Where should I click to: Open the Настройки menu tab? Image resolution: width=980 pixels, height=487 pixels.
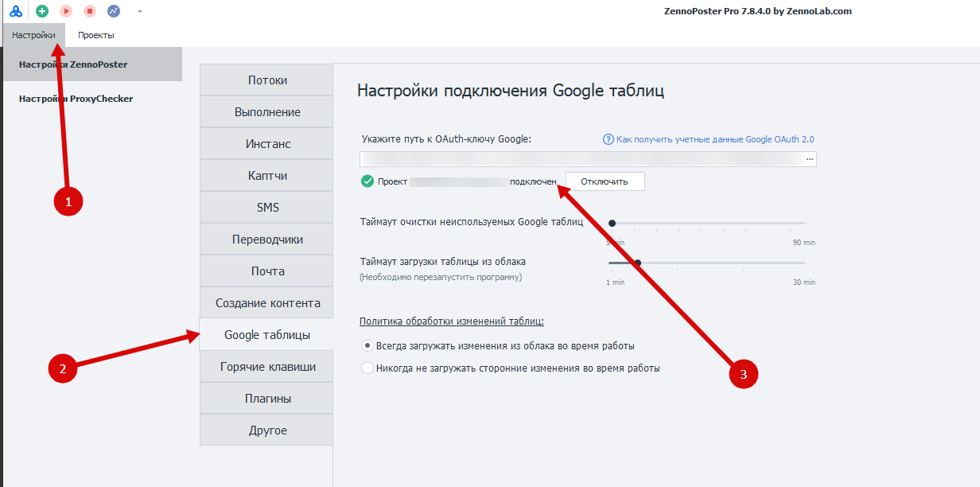pyautogui.click(x=34, y=35)
